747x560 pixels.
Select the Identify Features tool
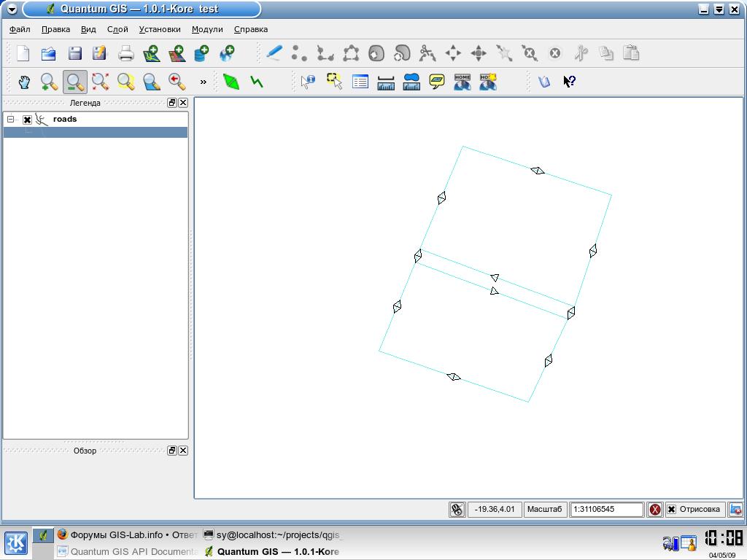pos(308,82)
